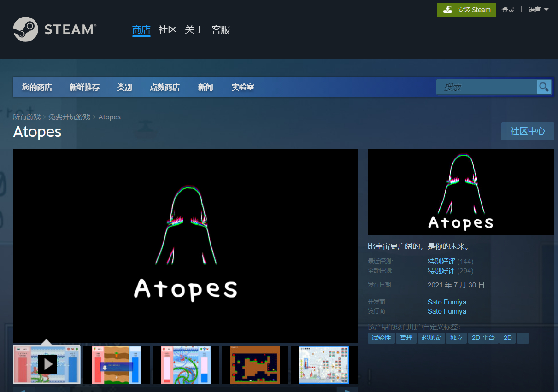
Task: Select the second screenshot thumbnail
Action: 117,364
